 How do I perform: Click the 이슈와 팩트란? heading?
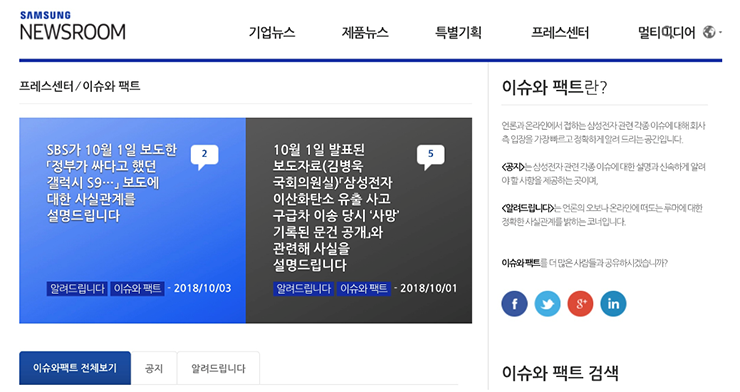click(x=555, y=87)
